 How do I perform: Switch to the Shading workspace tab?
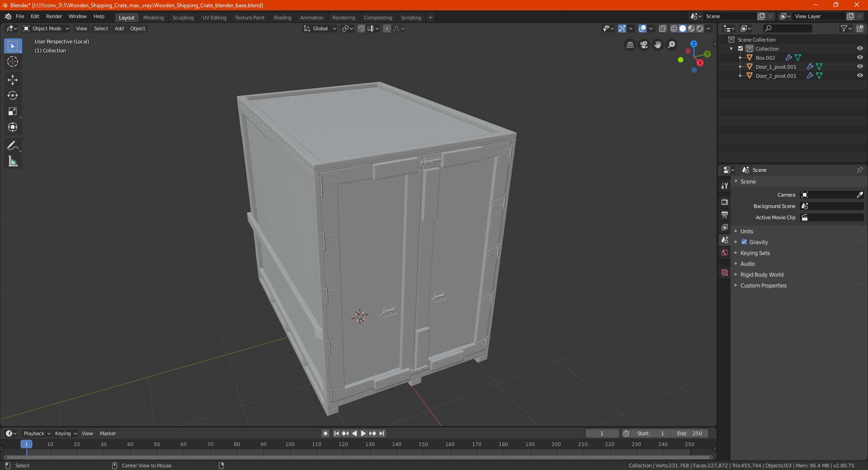tap(282, 18)
